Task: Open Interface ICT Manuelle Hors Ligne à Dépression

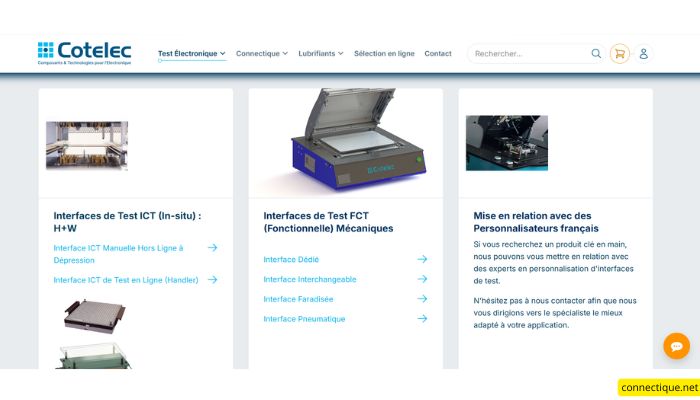Action: click(x=118, y=254)
